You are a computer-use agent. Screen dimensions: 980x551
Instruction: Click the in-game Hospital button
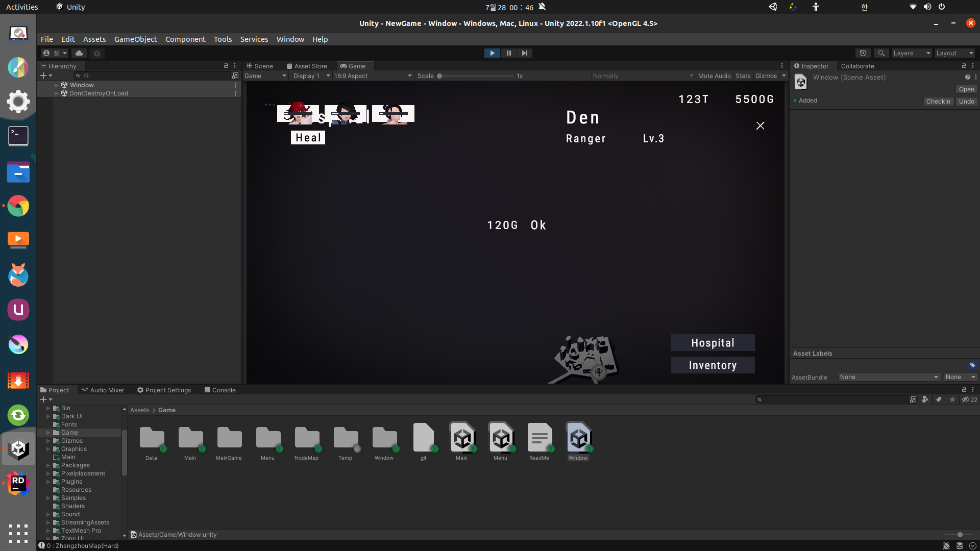[x=713, y=343]
